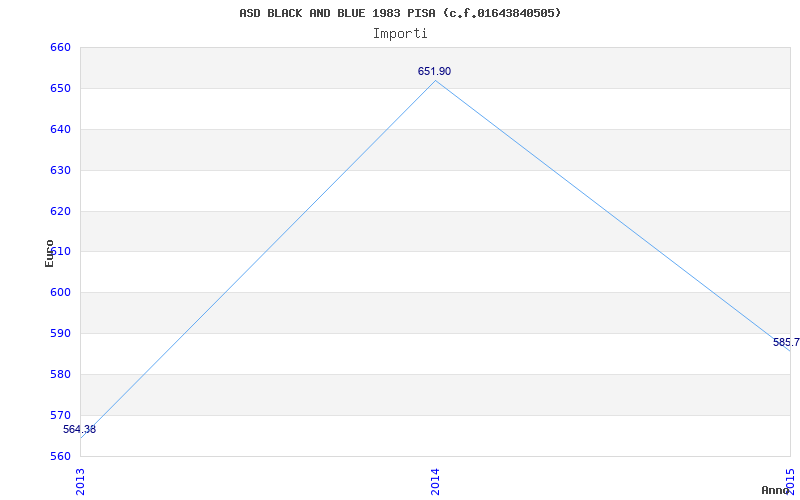Click the Anno x-axis title
Image resolution: width=800 pixels, height=500 pixels.
click(x=776, y=490)
